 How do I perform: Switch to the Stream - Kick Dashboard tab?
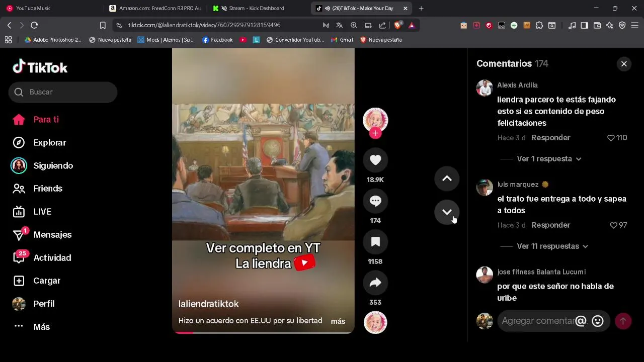257,8
